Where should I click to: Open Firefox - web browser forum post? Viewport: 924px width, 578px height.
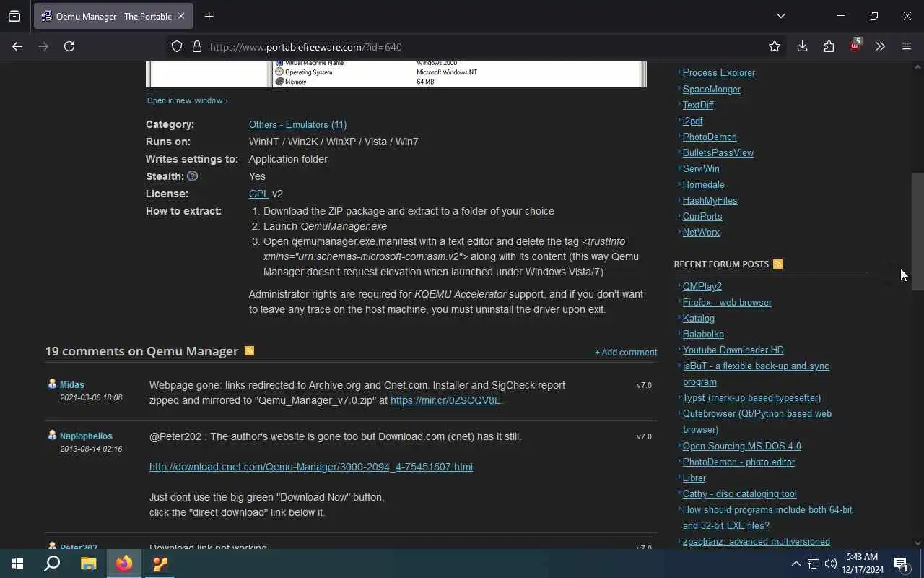click(727, 302)
